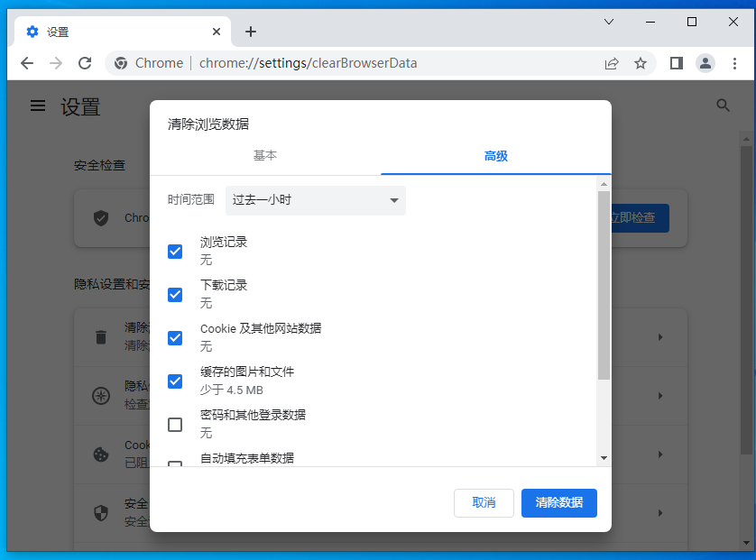Open the Chrome three-dot menu

click(734, 63)
